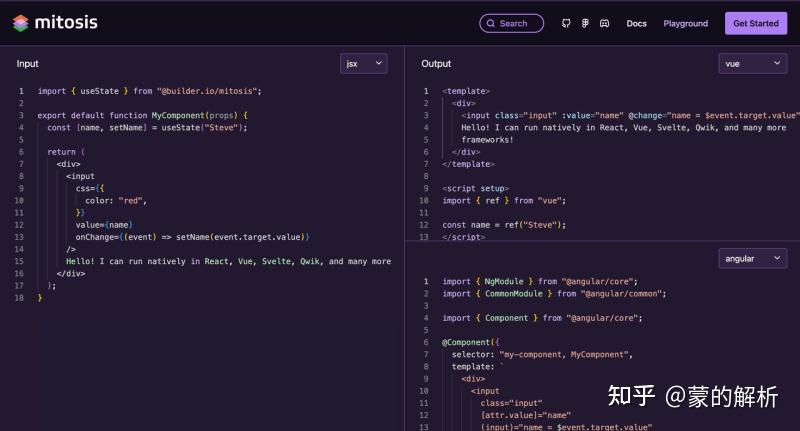Click the '<template>' opening line in Vue output
The width and height of the screenshot is (800, 431).
click(466, 91)
